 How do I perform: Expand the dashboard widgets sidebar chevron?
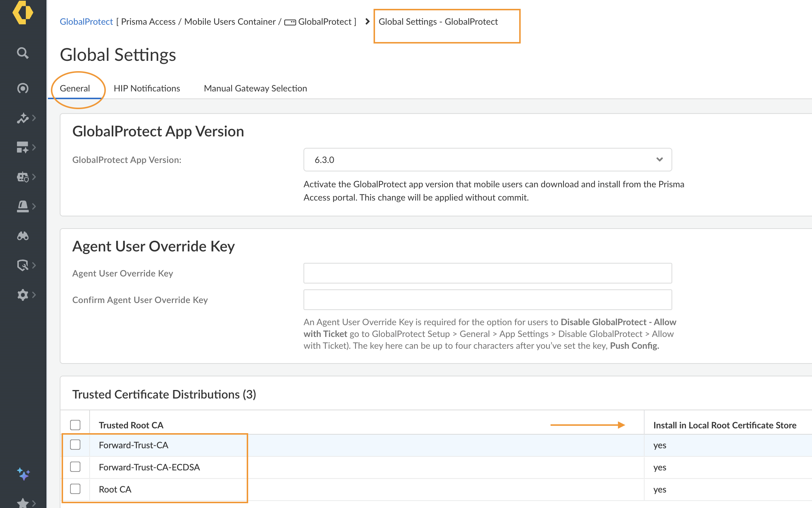tap(34, 147)
